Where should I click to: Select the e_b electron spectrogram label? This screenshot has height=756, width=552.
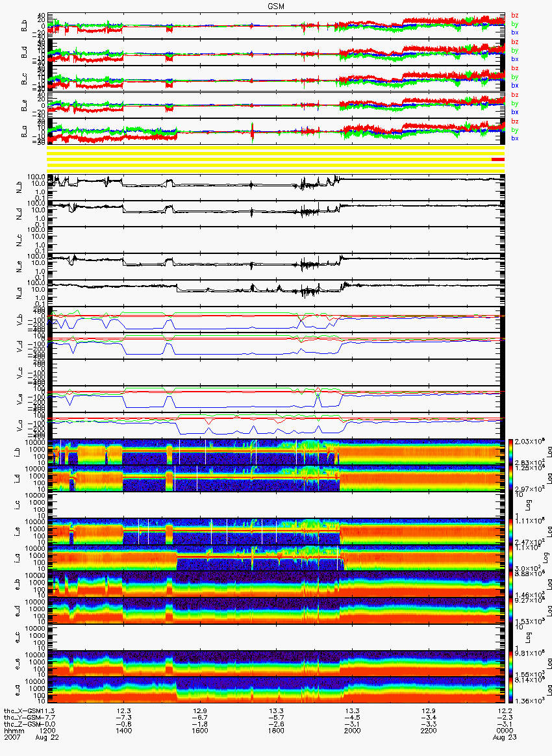[x=18, y=585]
